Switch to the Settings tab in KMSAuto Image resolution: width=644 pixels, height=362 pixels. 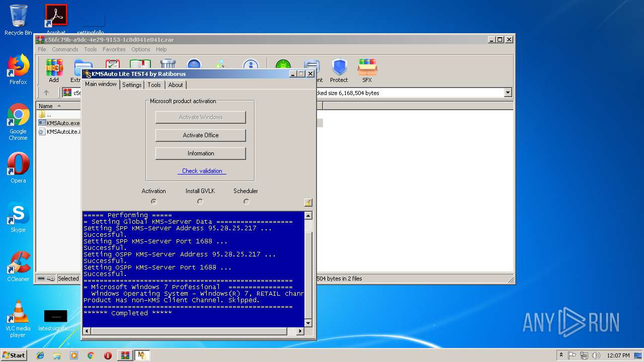click(132, 85)
